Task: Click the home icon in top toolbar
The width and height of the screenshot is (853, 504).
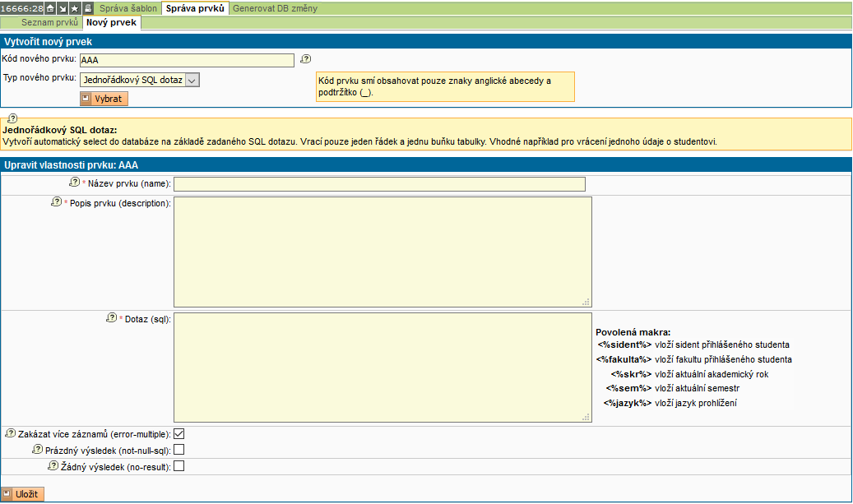Action: [x=50, y=8]
